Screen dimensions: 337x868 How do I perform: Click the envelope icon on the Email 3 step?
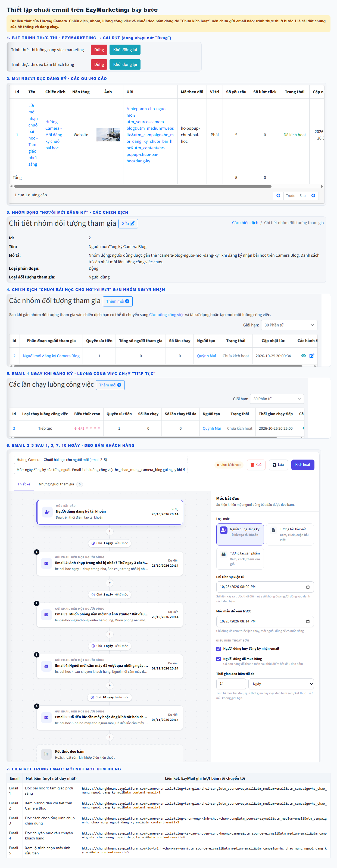pos(46,614)
